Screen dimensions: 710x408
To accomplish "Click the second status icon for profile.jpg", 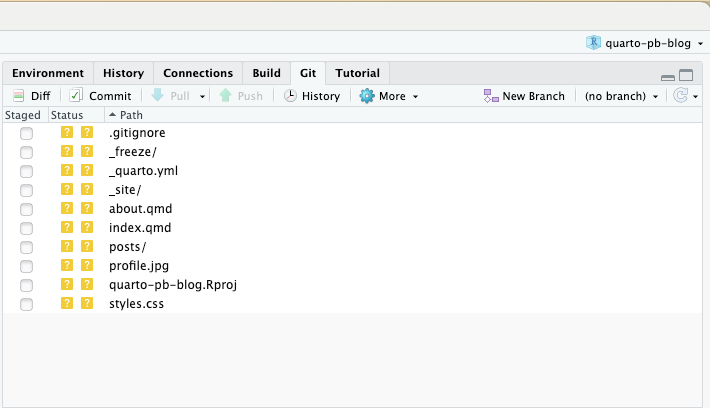I will 86,265.
